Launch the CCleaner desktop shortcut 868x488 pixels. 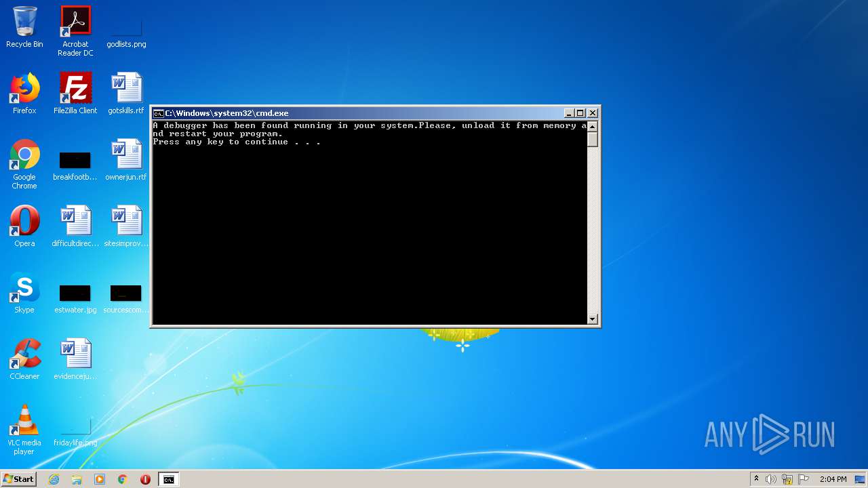click(24, 359)
